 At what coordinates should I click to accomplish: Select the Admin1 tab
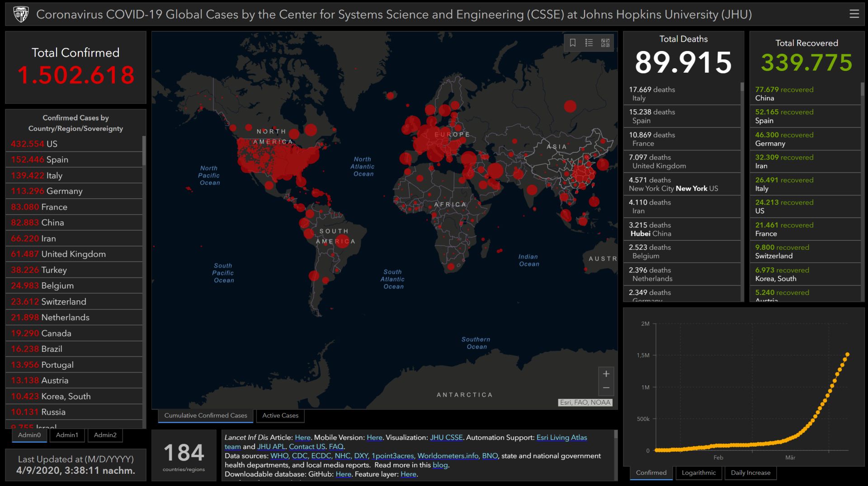(x=67, y=435)
